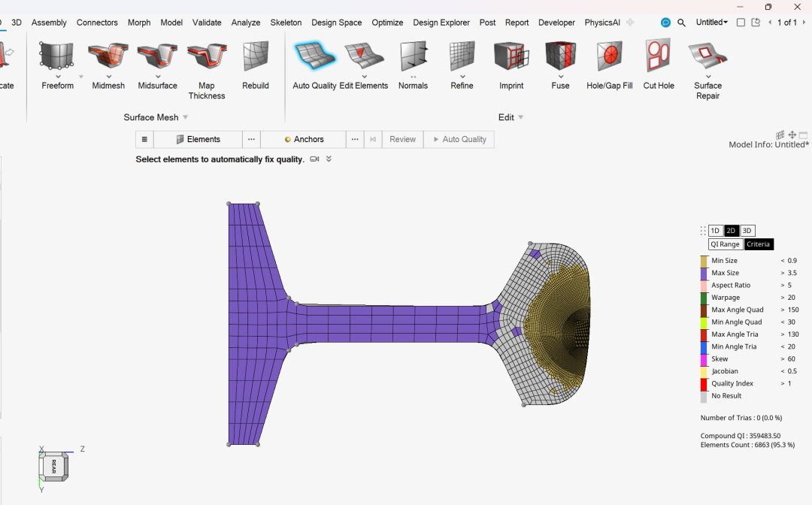Image resolution: width=812 pixels, height=505 pixels.
Task: Select the Freeform tool icon
Action: (57, 56)
